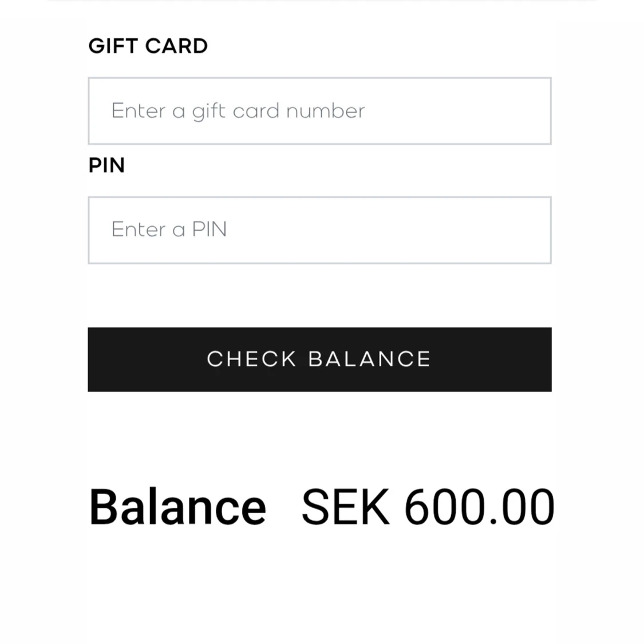Click the gift card number input field
The width and height of the screenshot is (644, 644).
tap(319, 111)
